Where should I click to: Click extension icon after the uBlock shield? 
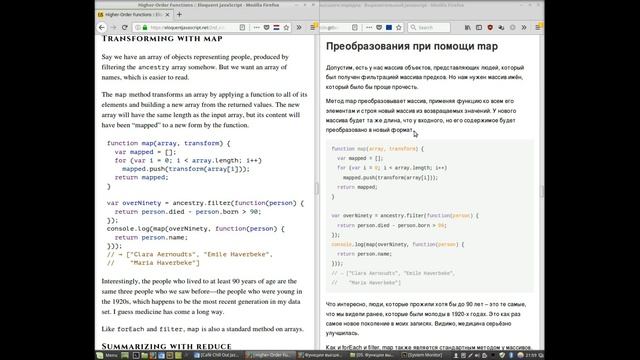[x=501, y=27]
